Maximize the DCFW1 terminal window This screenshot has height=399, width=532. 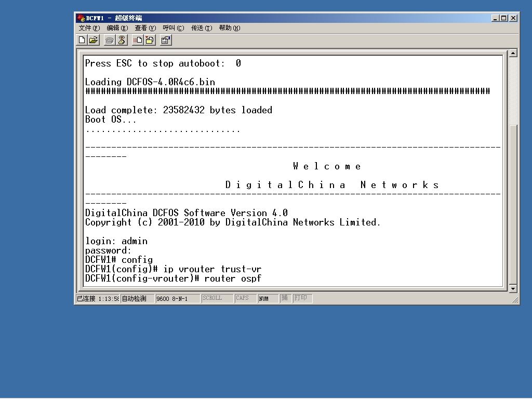(504, 18)
